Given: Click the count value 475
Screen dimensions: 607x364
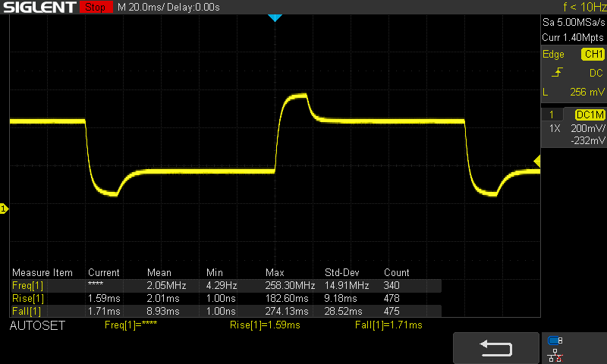Looking at the screenshot, I should (x=392, y=311).
